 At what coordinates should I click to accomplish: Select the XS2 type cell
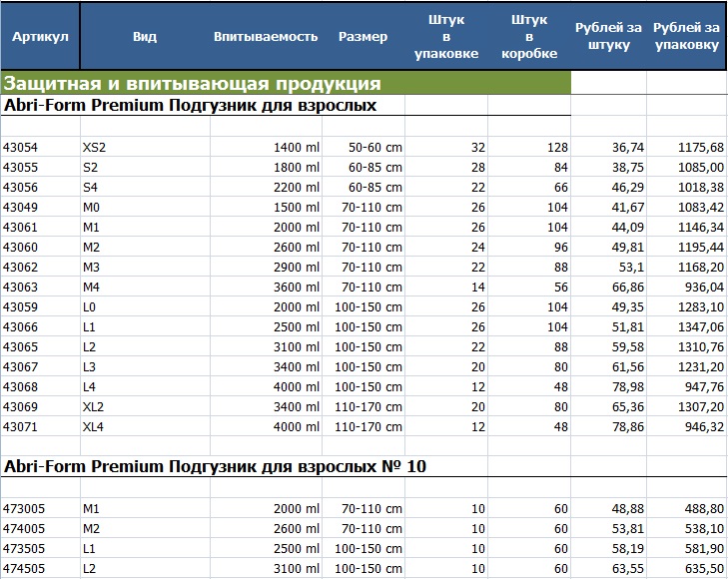click(146, 147)
